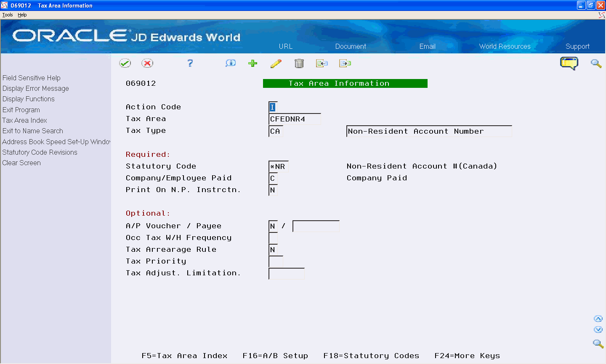Click the trash Delete icon

click(x=299, y=63)
